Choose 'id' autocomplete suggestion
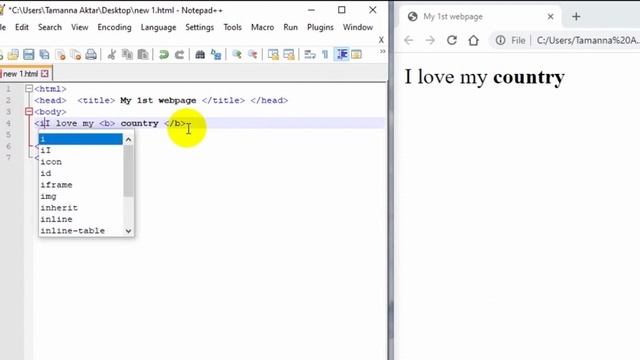640x360 pixels. tap(80, 173)
